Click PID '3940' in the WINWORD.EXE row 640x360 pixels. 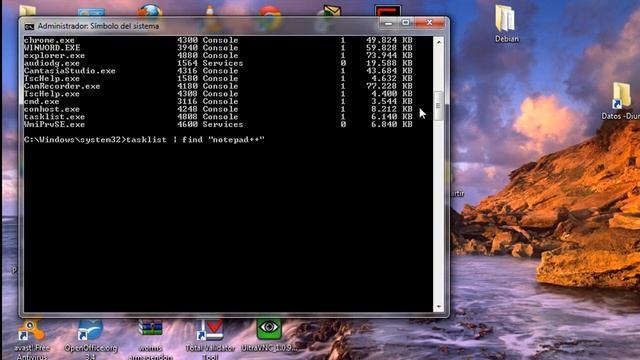187,48
